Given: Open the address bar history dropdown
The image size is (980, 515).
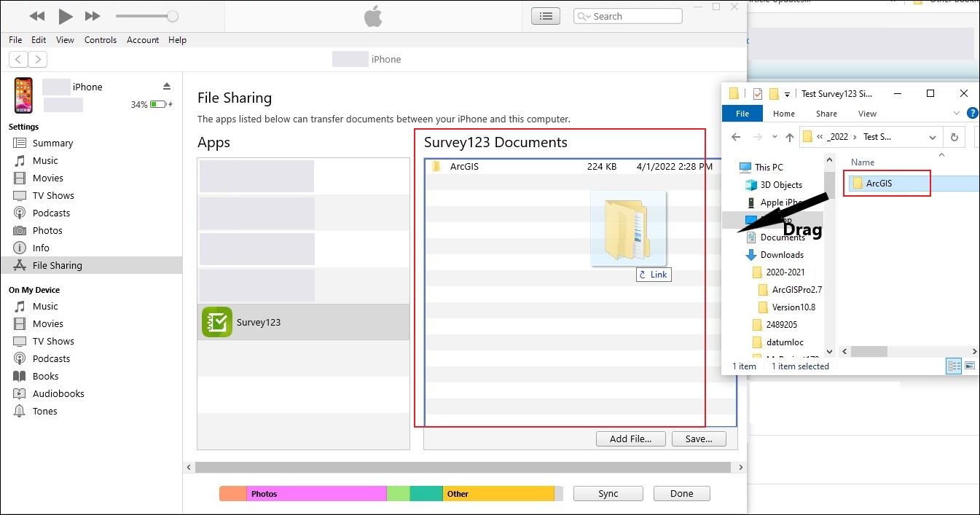Looking at the screenshot, I should 933,137.
